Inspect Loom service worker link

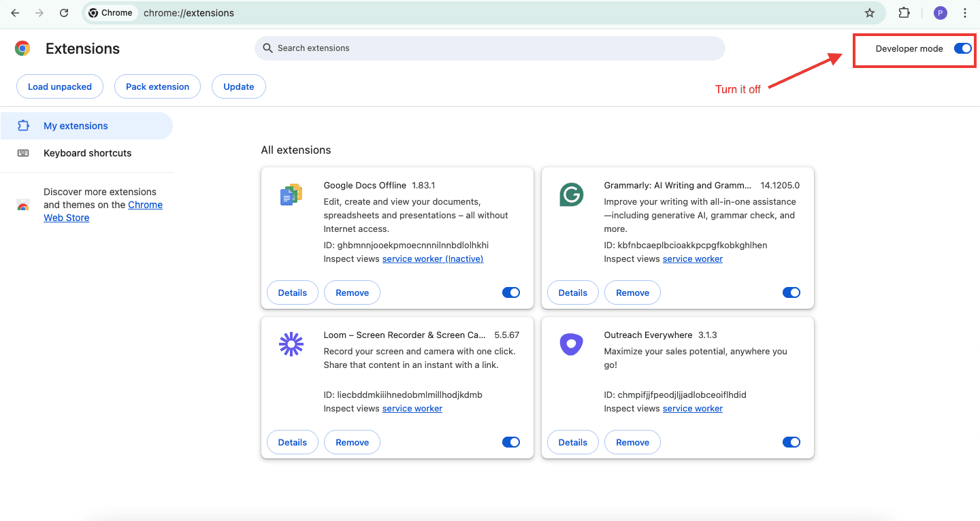pos(412,409)
